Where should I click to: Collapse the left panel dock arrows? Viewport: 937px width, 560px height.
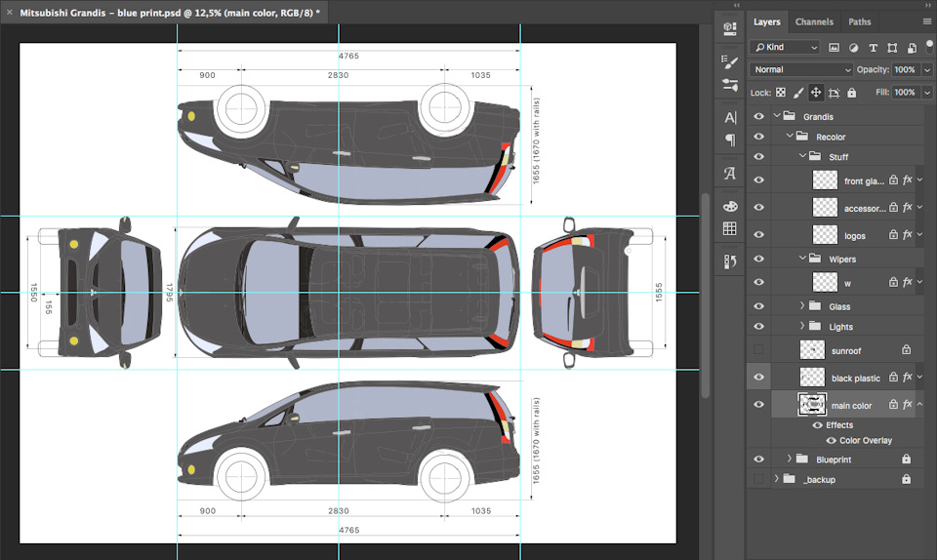pos(736,5)
